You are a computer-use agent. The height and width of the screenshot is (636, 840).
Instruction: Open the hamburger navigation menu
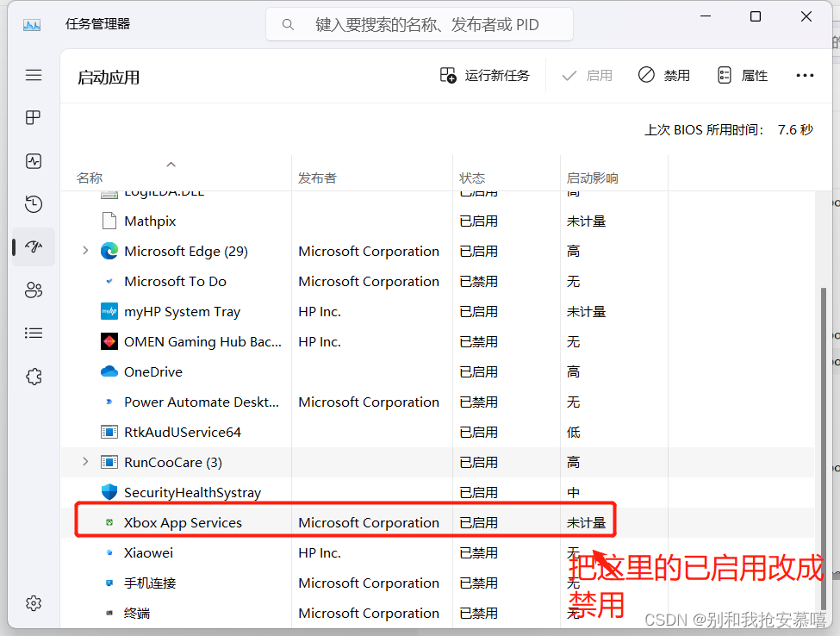34,75
